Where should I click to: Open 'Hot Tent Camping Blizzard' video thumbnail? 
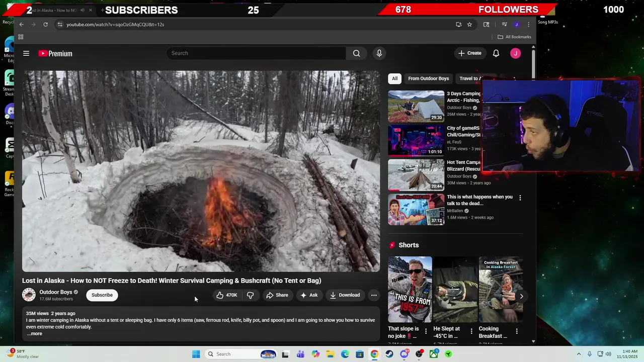tap(416, 175)
